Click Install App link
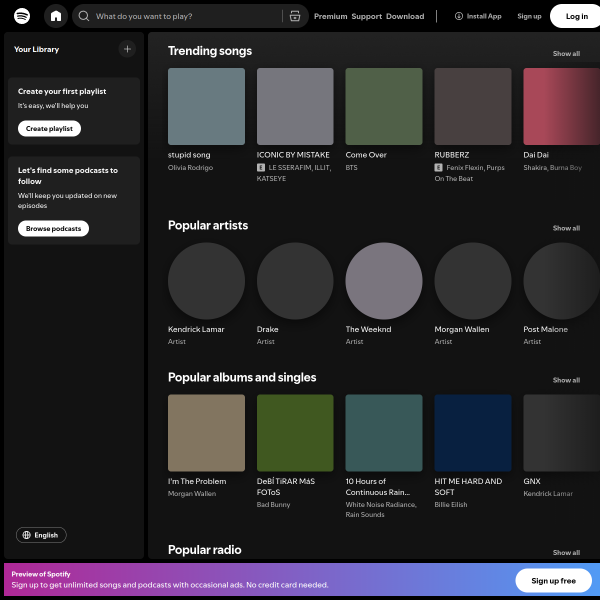600x600 pixels. pyautogui.click(x=478, y=16)
